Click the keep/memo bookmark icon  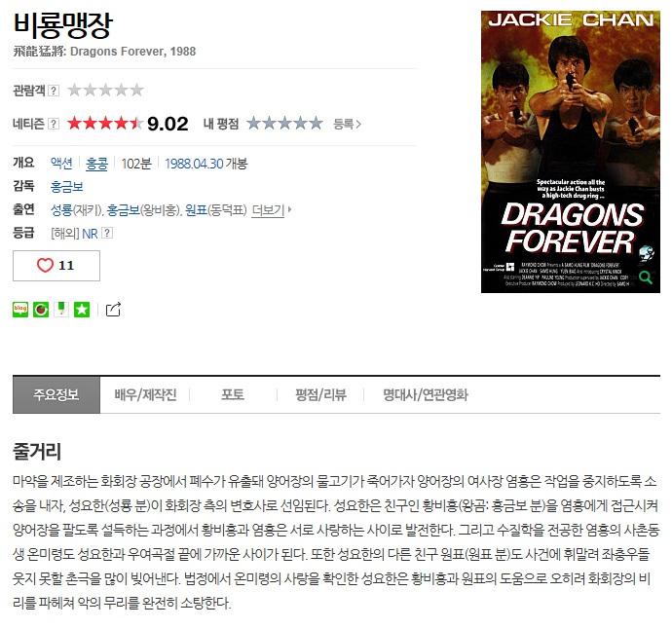click(61, 310)
